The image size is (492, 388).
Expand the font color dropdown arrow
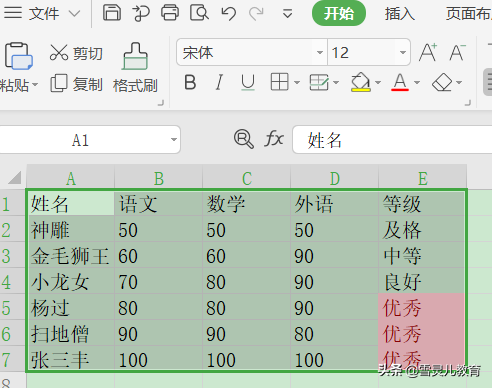[417, 82]
